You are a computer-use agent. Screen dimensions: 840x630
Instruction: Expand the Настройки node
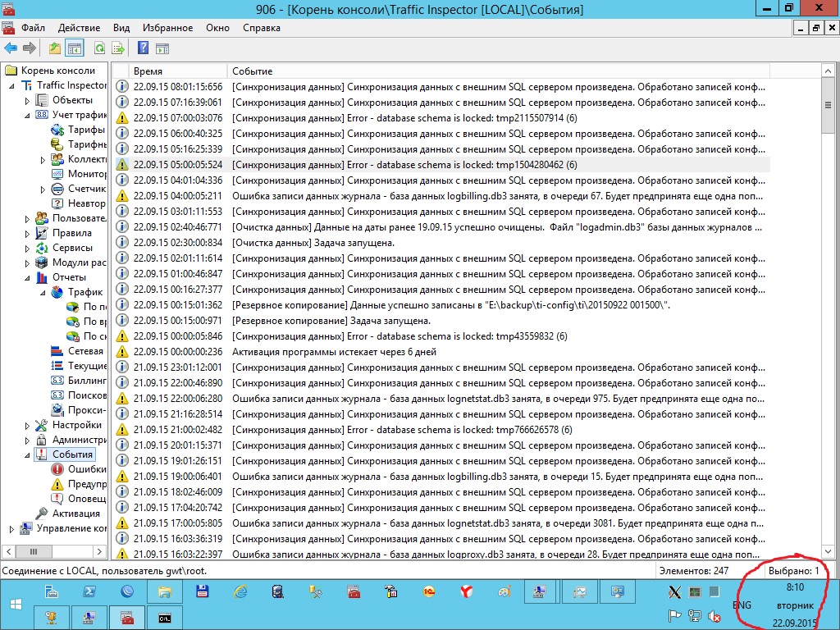tap(27, 426)
